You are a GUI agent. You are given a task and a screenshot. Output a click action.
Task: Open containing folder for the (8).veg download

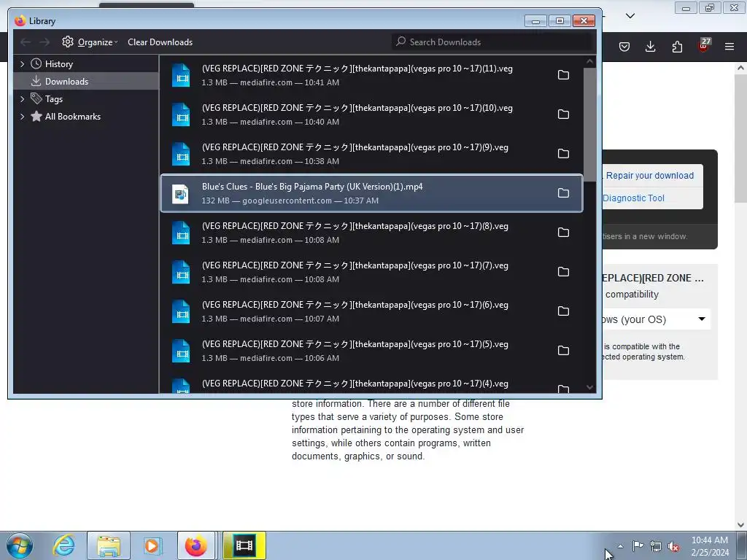coord(563,233)
